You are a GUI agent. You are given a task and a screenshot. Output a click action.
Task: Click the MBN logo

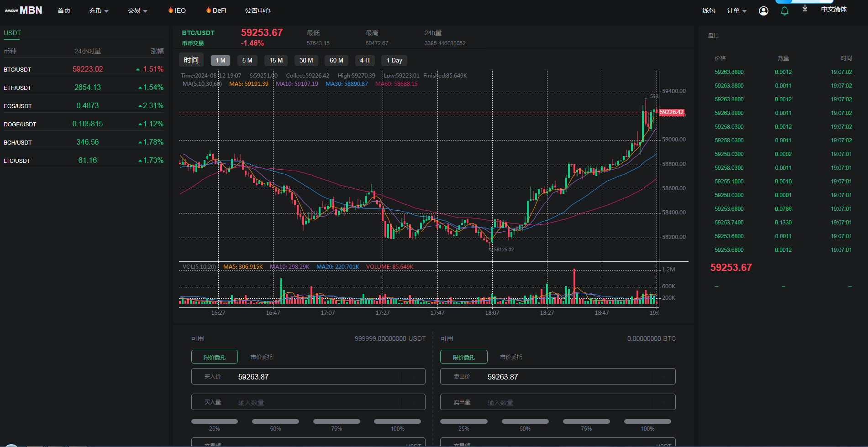24,10
